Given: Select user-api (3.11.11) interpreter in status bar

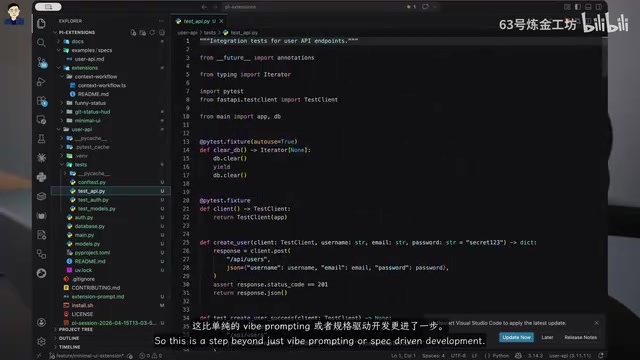Looking at the screenshot, I should tap(570, 356).
